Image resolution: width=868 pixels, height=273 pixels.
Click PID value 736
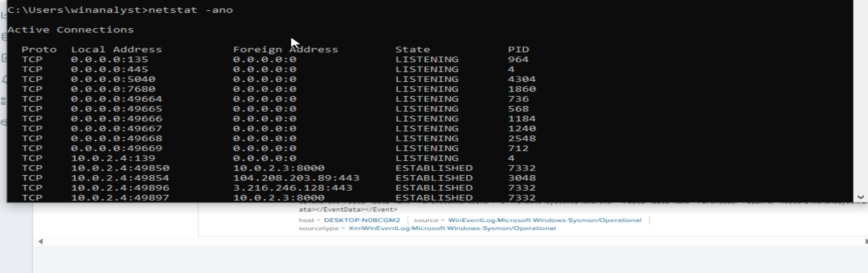pos(518,99)
